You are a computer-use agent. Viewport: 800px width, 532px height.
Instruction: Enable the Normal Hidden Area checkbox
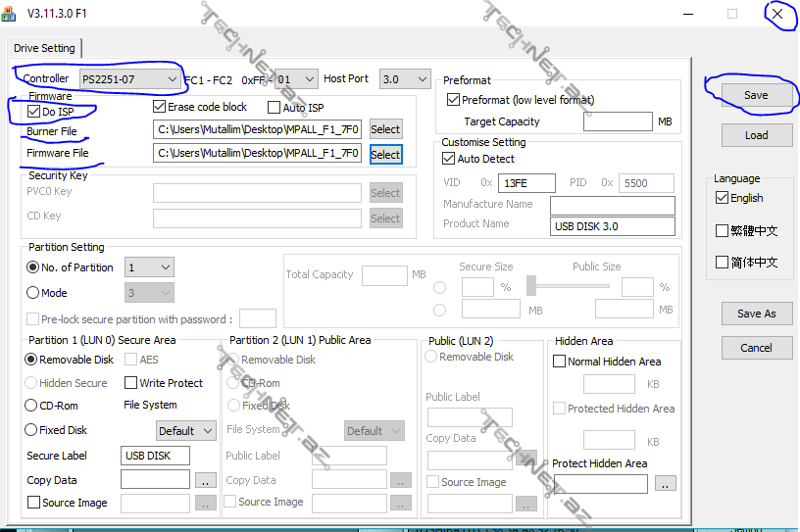point(560,362)
